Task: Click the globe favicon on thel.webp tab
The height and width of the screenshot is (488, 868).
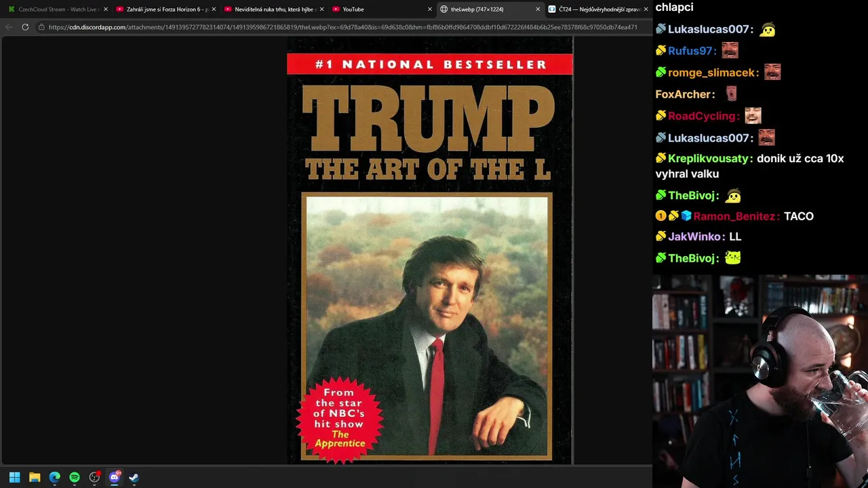Action: (444, 9)
